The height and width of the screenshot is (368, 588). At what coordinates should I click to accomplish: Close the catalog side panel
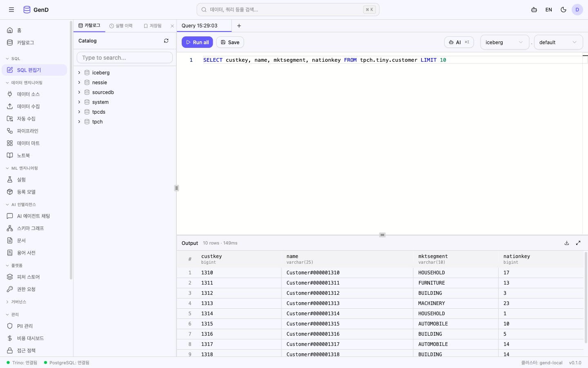172,26
